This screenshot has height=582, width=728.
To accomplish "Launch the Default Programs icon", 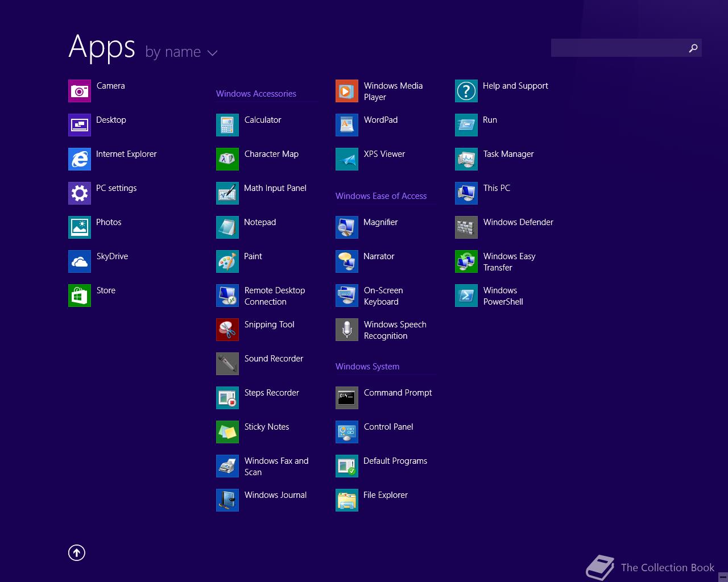I will coord(347,466).
